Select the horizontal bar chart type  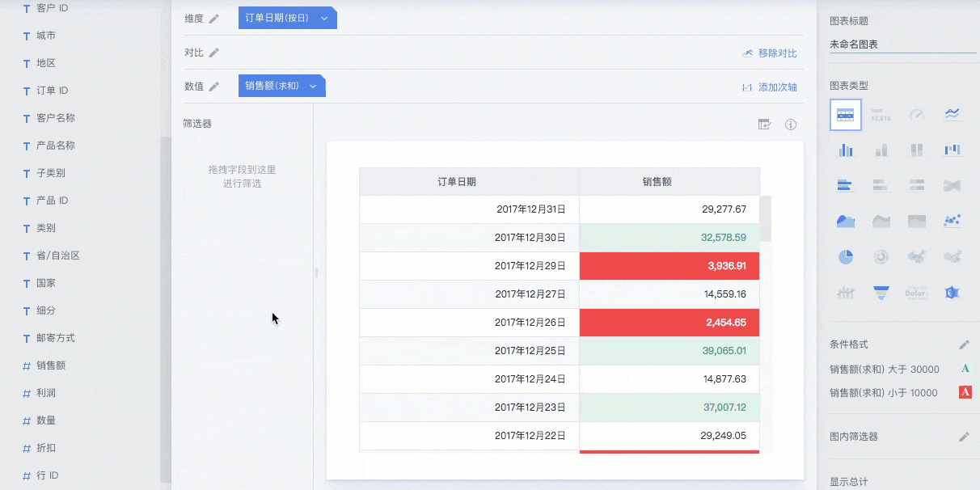tap(846, 186)
